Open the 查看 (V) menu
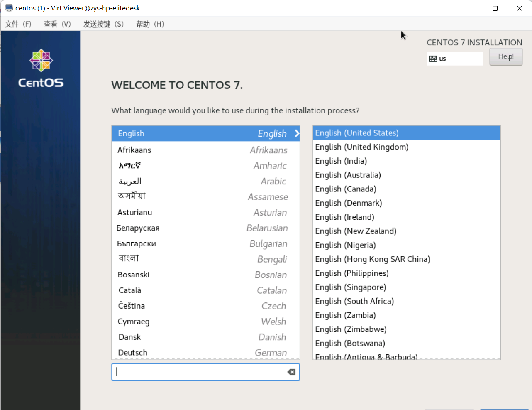The width and height of the screenshot is (532, 410). pos(57,24)
